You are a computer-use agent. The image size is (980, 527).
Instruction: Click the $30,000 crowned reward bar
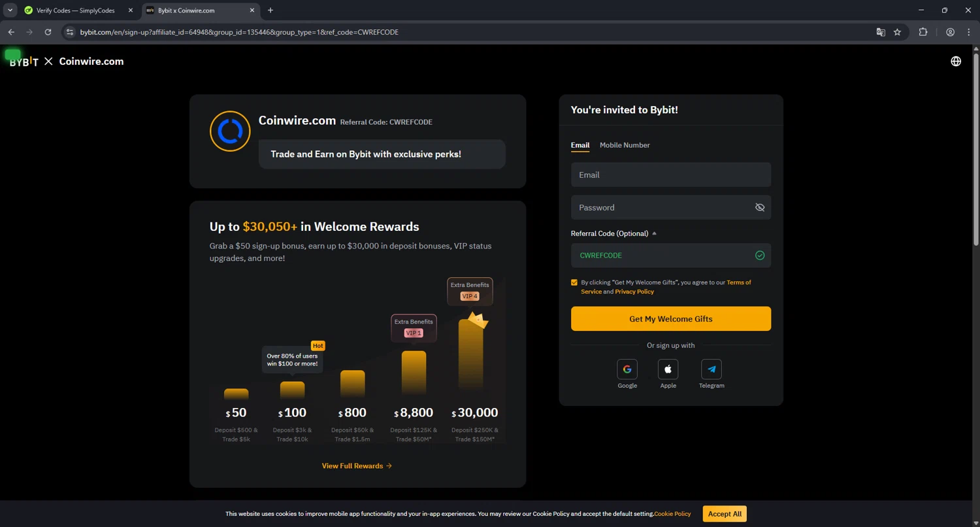point(471,354)
